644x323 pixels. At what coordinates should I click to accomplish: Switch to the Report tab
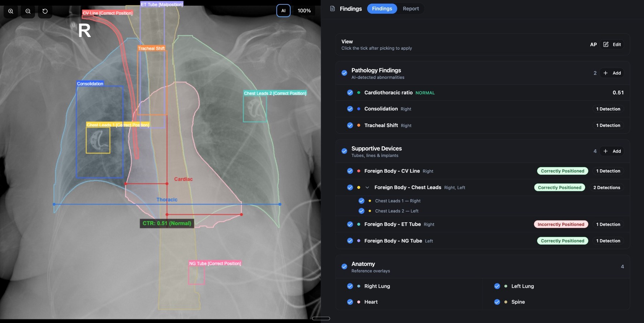point(411,9)
